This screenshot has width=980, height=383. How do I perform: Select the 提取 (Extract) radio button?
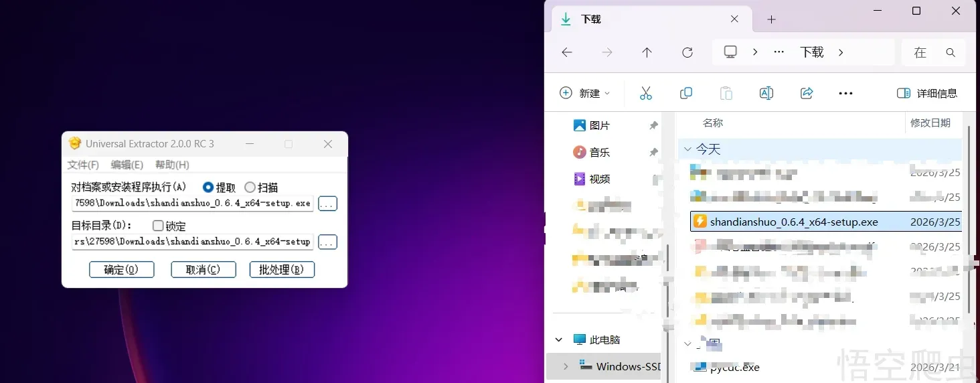(208, 187)
